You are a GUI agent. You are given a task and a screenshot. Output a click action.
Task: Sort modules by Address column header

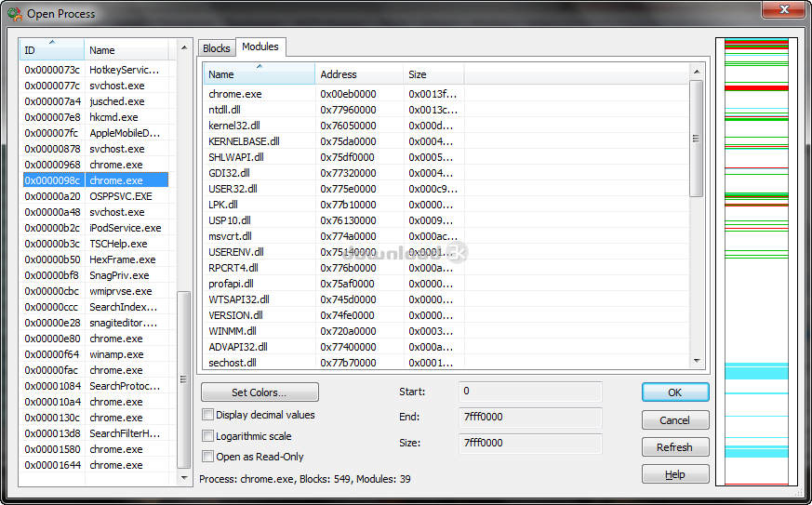pyautogui.click(x=358, y=74)
